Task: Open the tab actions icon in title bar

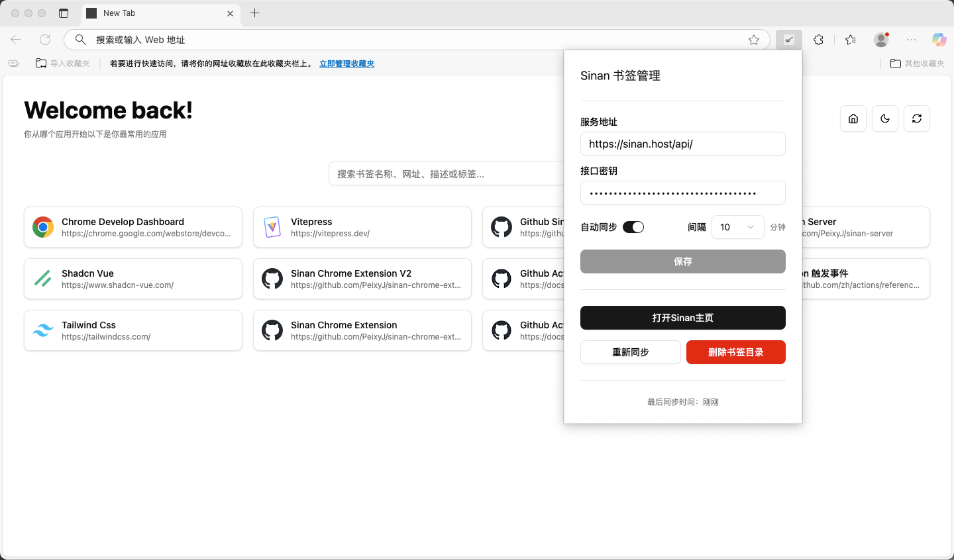Action: pos(64,13)
